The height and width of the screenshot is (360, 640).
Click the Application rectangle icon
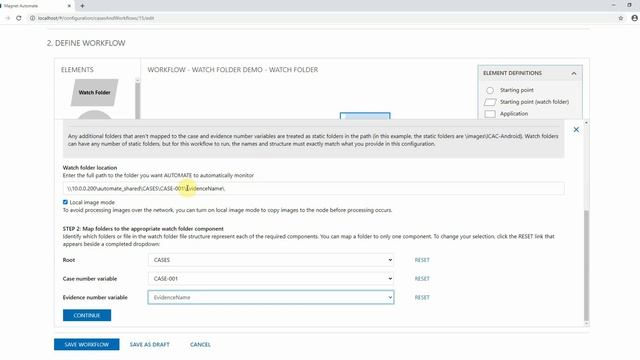[490, 114]
